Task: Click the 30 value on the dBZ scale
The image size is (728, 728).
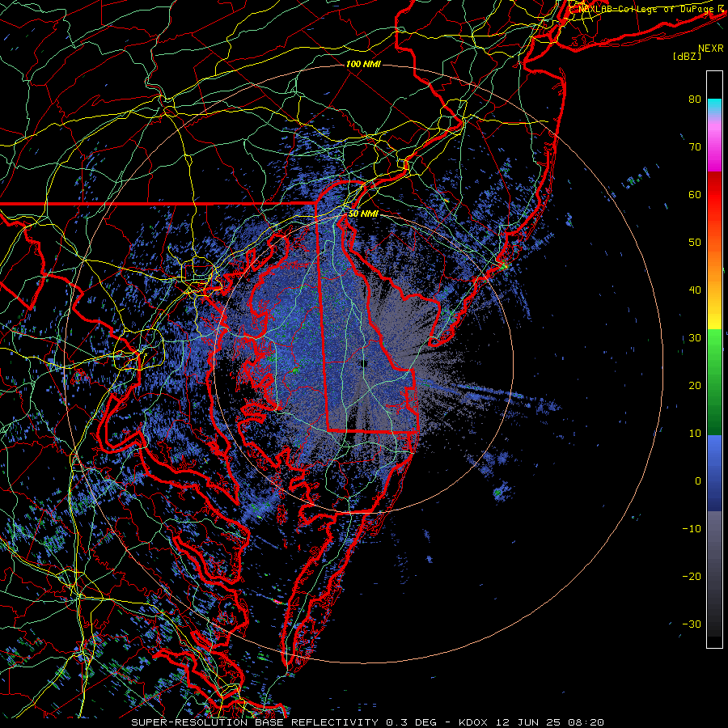Action: pos(695,338)
